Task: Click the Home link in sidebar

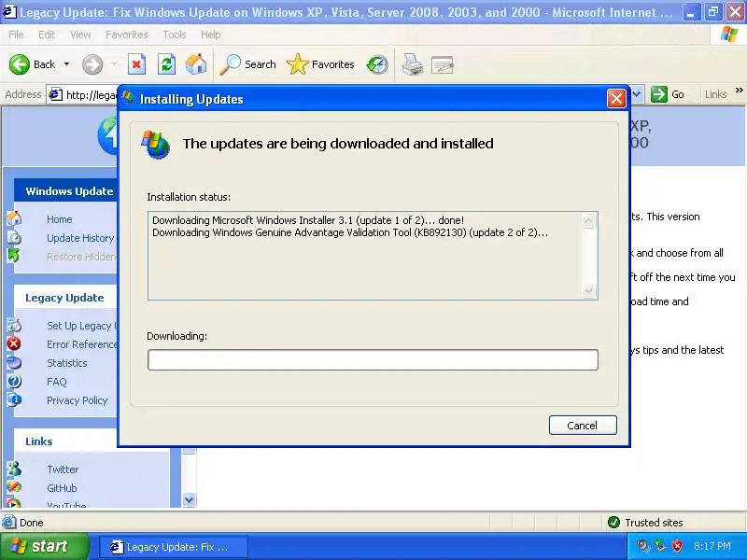Action: tap(60, 219)
